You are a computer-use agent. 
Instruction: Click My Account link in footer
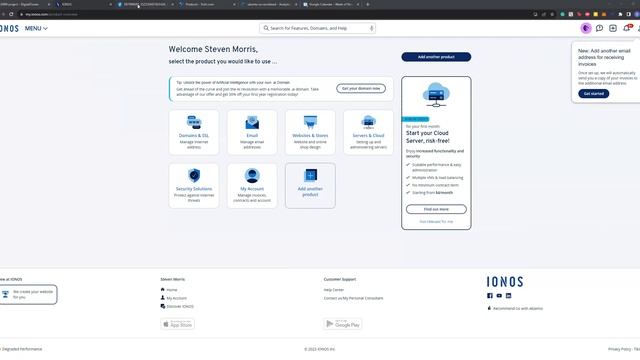(176, 298)
